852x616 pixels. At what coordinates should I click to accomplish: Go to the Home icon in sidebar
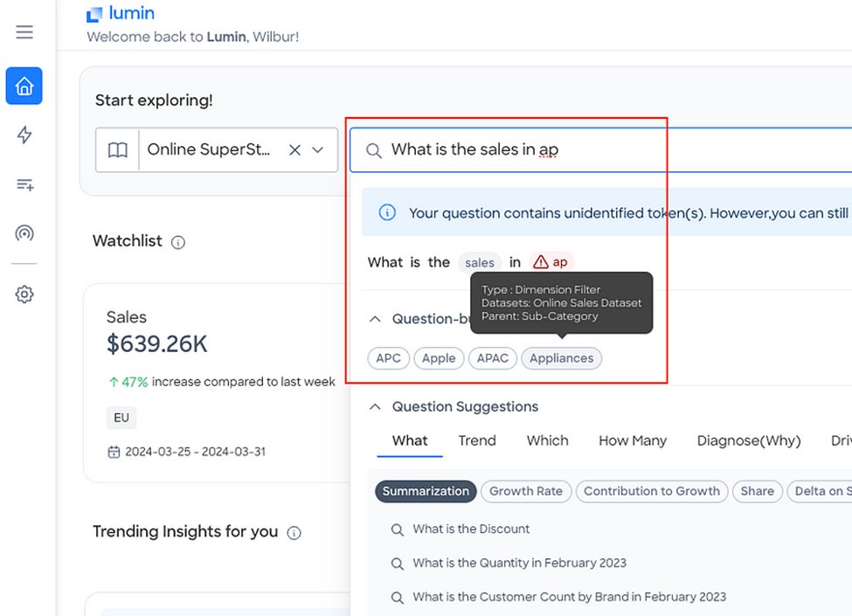[x=24, y=86]
